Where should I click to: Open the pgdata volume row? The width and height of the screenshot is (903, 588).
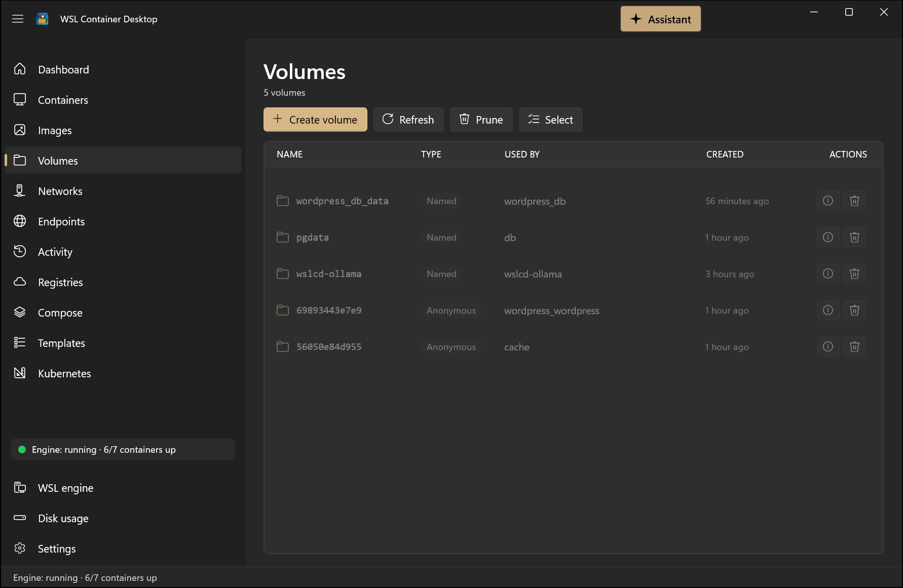click(x=573, y=238)
